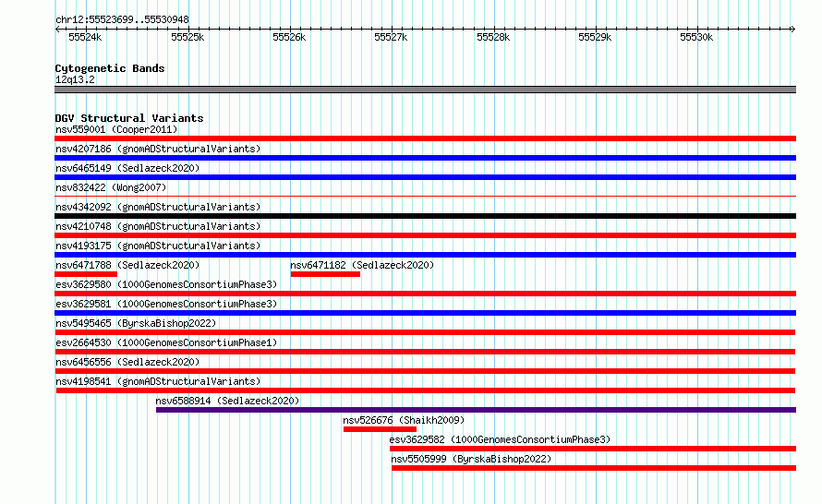The height and width of the screenshot is (504, 822).
Task: Select the red bar for nsv6456556
Action: (425, 371)
